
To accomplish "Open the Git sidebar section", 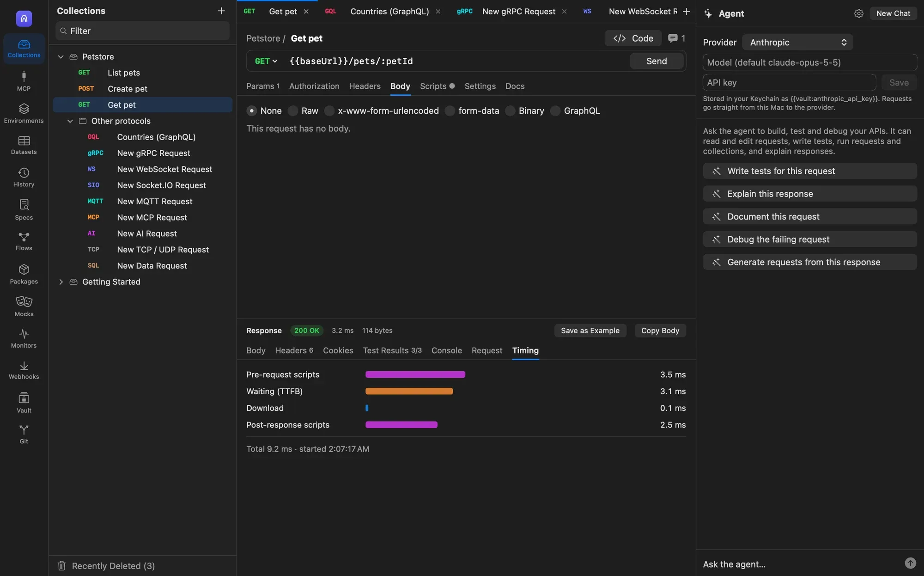I will click(24, 435).
